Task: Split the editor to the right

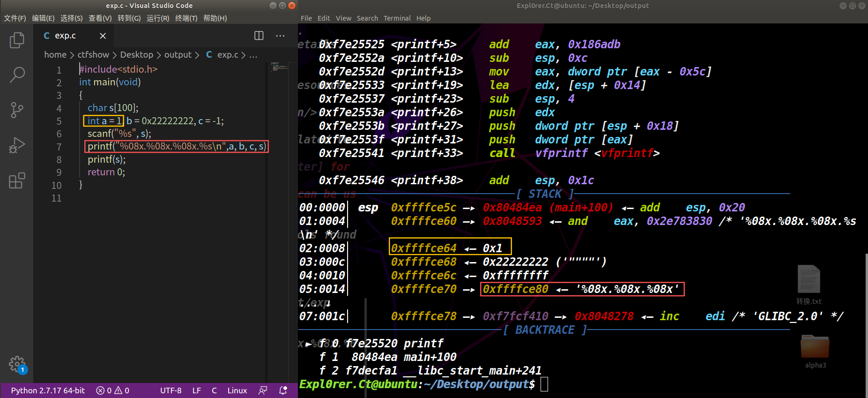Action: pos(259,36)
